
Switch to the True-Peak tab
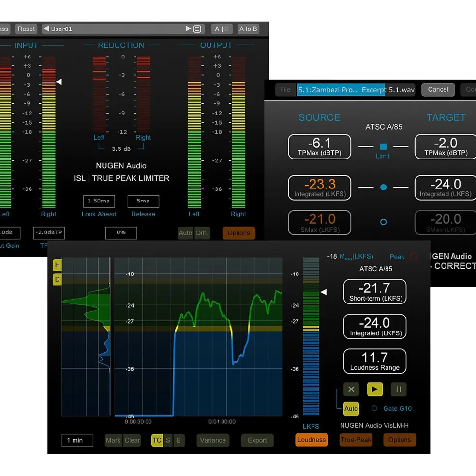[356, 440]
